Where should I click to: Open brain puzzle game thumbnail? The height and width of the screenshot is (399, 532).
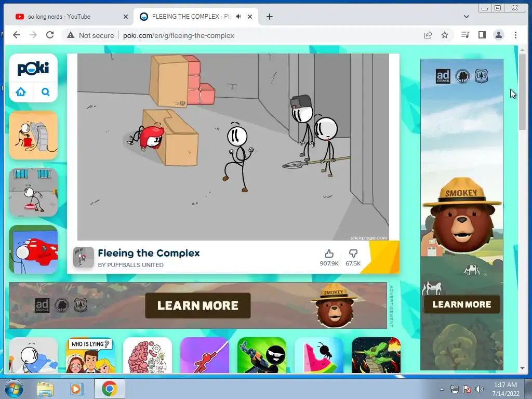(148, 355)
